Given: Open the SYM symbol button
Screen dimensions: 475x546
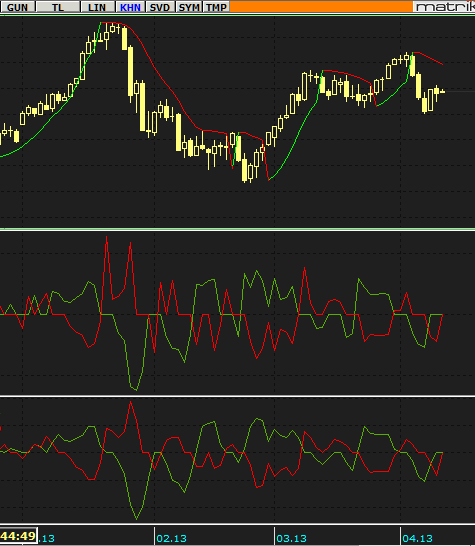Looking at the screenshot, I should (189, 7).
